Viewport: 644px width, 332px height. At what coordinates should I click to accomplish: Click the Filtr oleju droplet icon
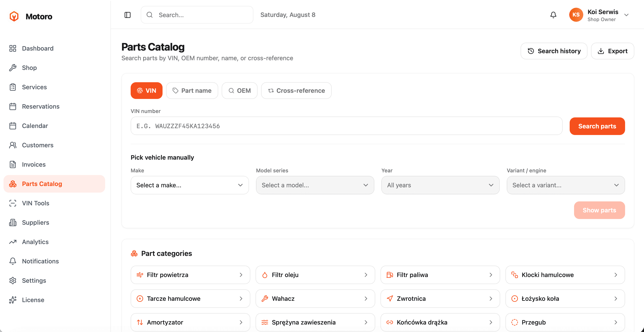click(265, 275)
